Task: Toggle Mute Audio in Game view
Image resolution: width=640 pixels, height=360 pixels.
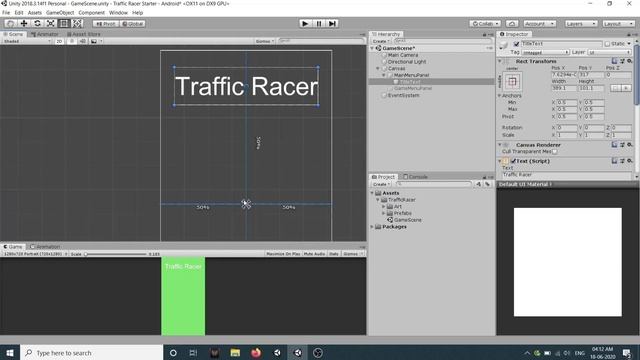Action: [314, 254]
